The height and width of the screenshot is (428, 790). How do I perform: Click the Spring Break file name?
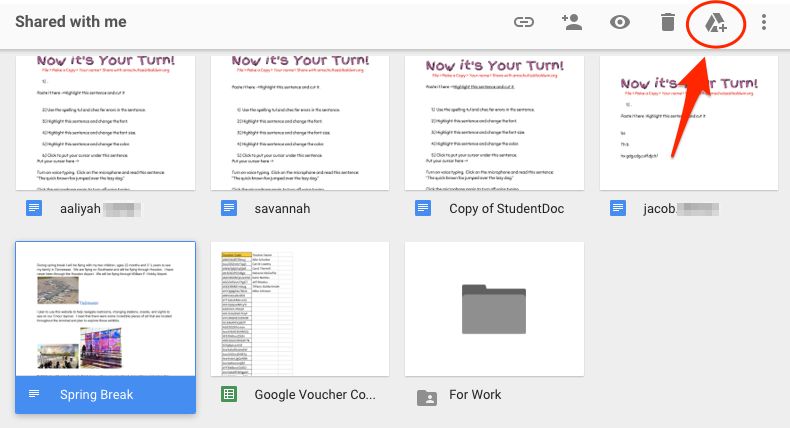tap(96, 395)
